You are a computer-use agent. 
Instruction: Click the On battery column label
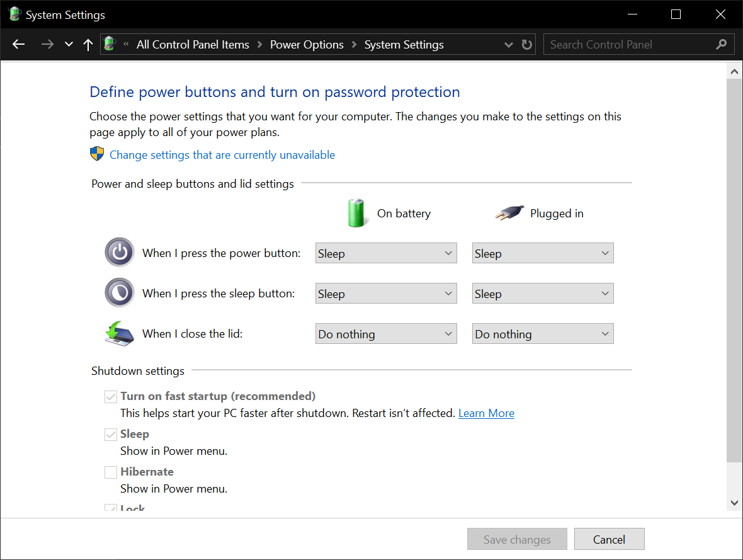404,214
